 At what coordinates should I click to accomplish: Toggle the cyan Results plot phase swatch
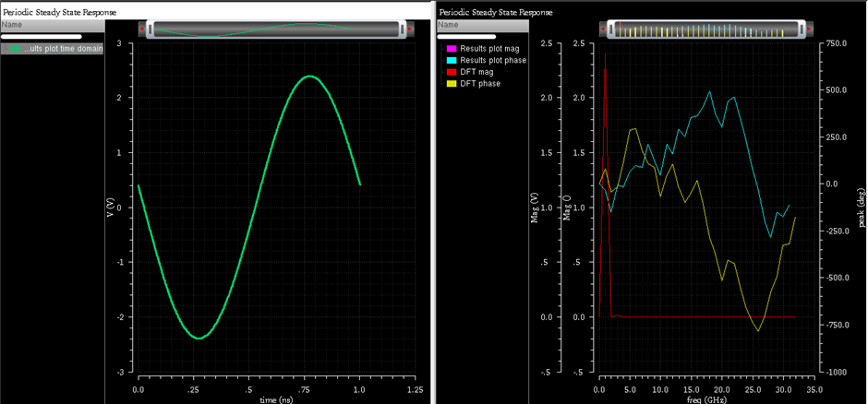click(x=451, y=61)
